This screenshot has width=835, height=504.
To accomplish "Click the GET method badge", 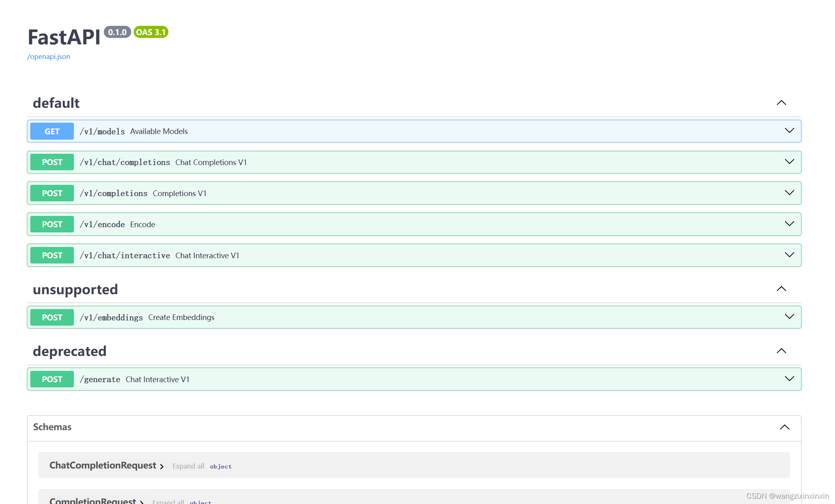I will pyautogui.click(x=52, y=131).
